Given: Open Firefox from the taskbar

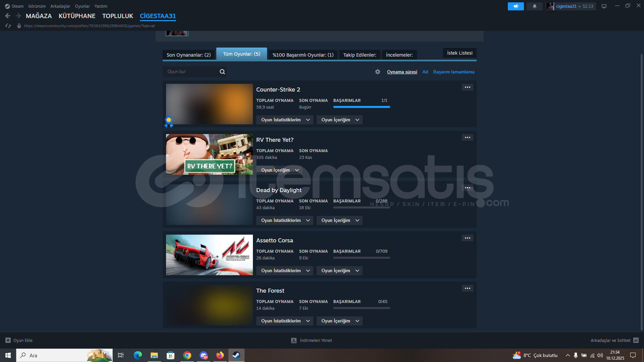Looking at the screenshot, I should coord(220,355).
